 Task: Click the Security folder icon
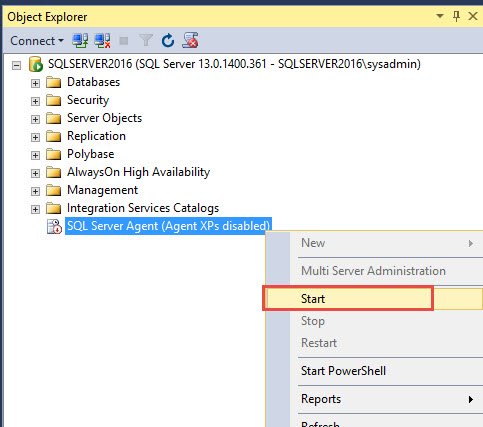pyautogui.click(x=53, y=100)
